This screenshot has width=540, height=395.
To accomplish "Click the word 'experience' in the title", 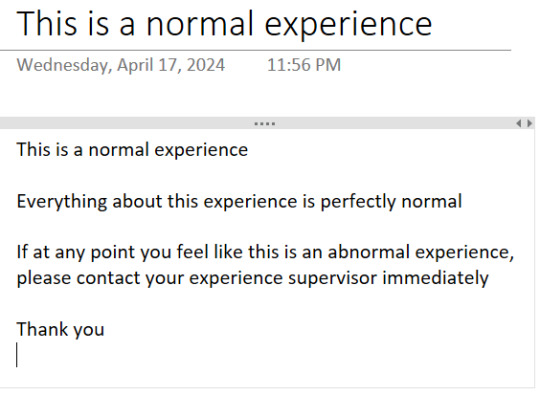I will click(348, 25).
